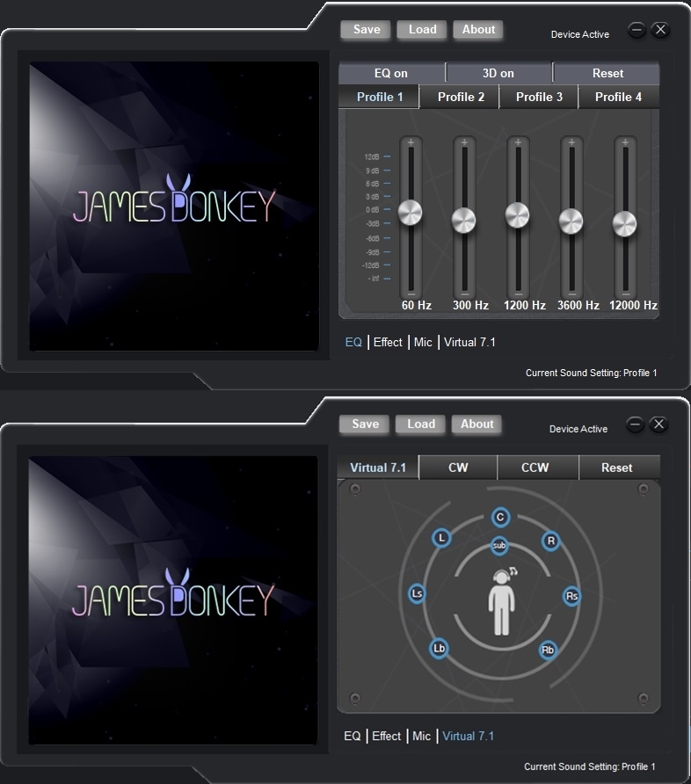This screenshot has width=691, height=784.
Task: Click the 0 dB scale marker
Action: point(377,210)
